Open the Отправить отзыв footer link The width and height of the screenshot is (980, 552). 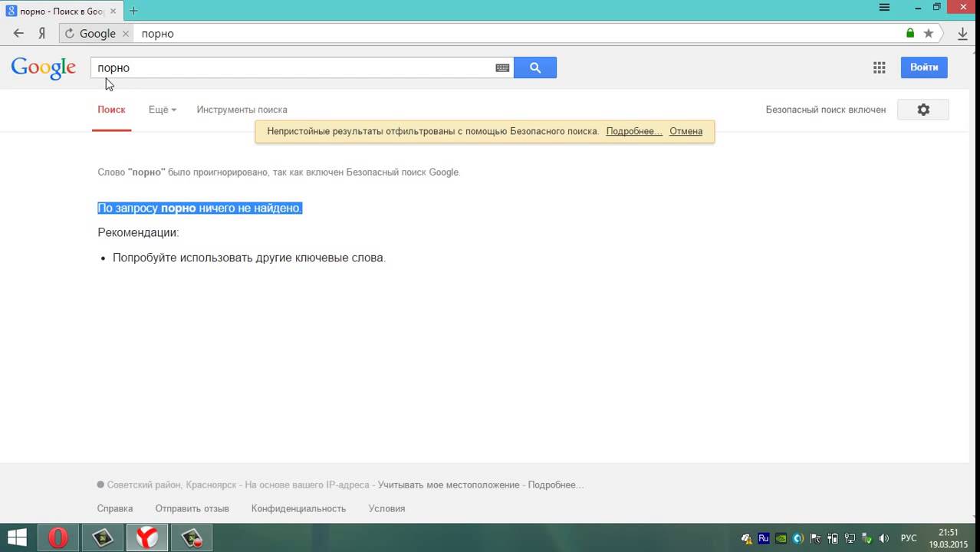192,508
